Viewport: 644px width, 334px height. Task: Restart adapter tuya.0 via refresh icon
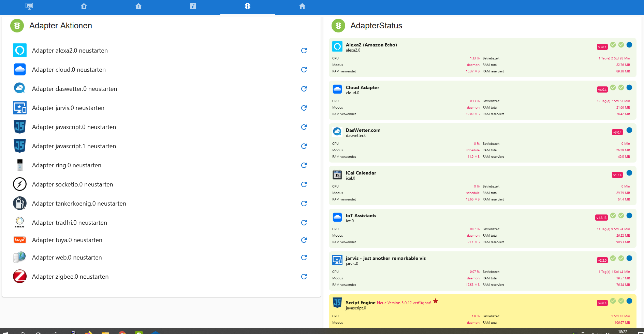click(304, 240)
